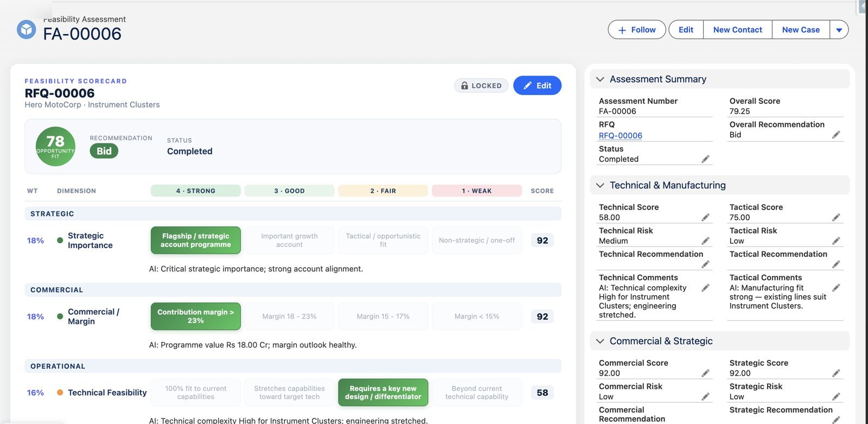
Task: Edit Tactical Comments pencil icon
Action: [x=836, y=288]
